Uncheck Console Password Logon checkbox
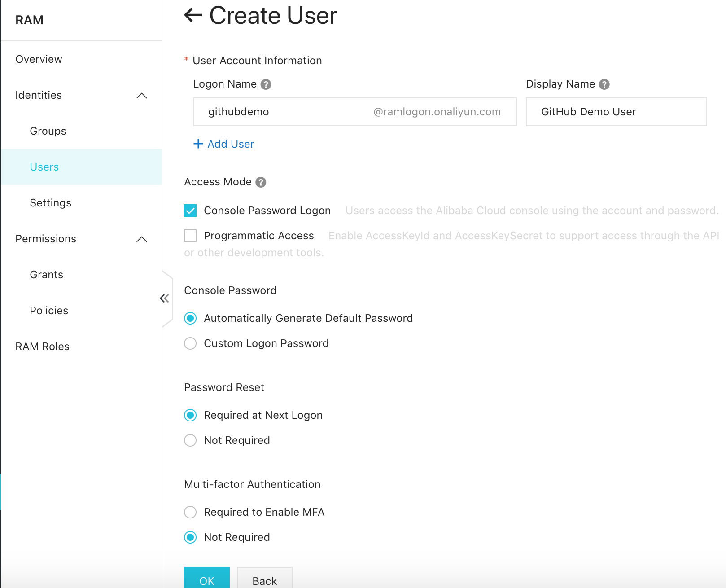This screenshot has height=588, width=726. click(190, 211)
